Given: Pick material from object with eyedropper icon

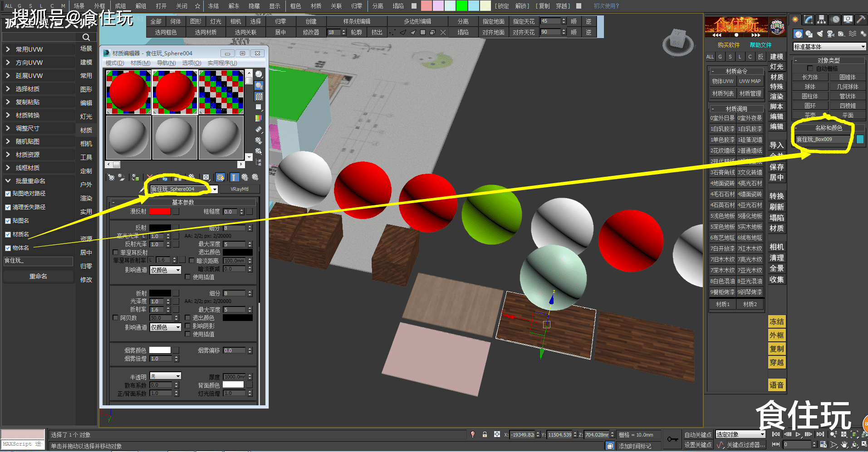Looking at the screenshot, I should point(142,190).
